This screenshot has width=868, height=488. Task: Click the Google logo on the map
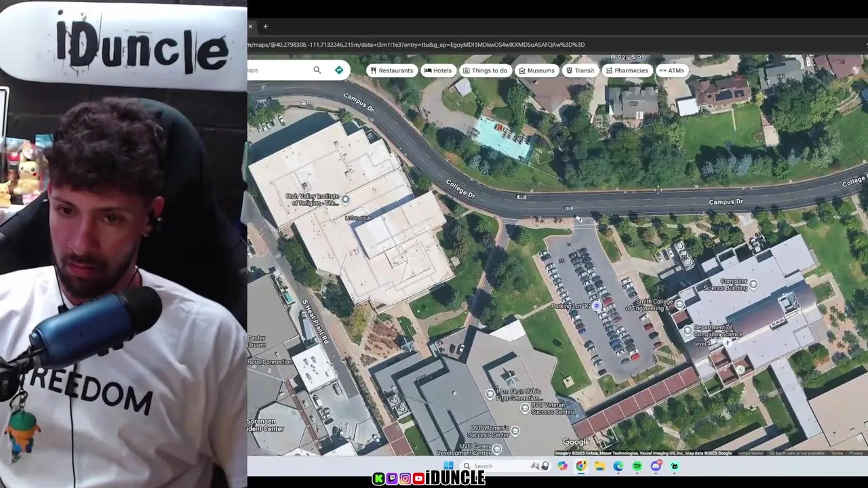click(576, 443)
